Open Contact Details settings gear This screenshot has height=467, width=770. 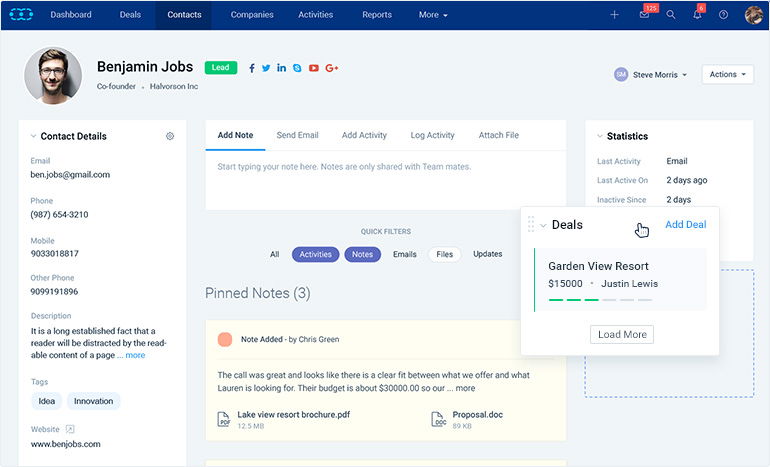coord(170,136)
